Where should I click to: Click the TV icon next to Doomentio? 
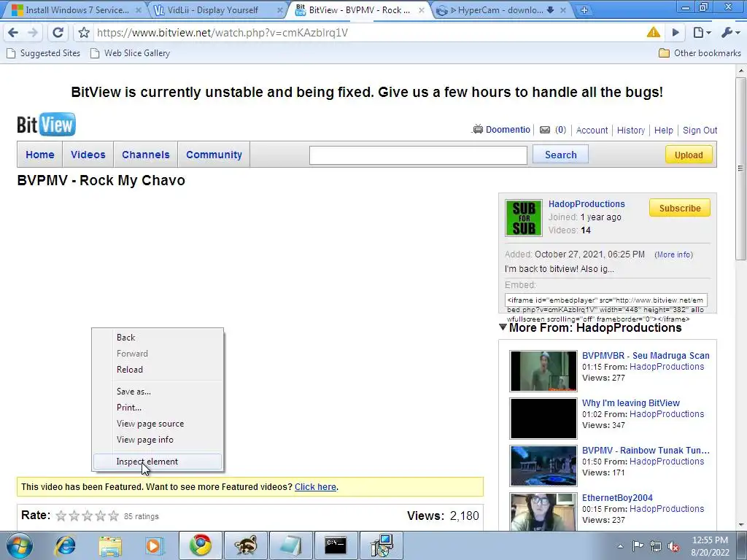(x=477, y=130)
